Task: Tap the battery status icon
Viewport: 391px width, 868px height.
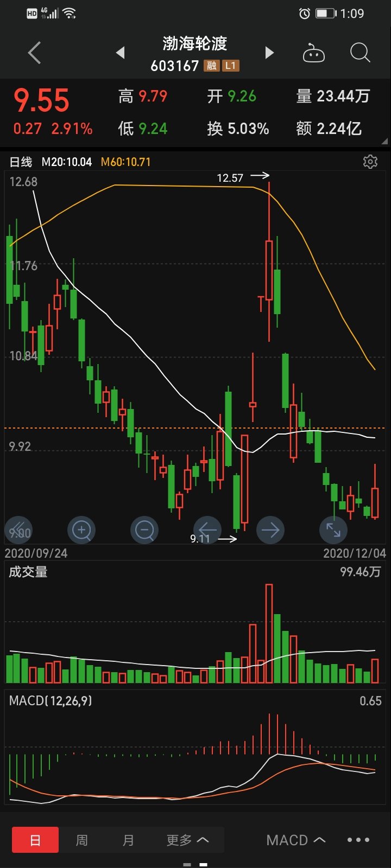Action: (326, 14)
